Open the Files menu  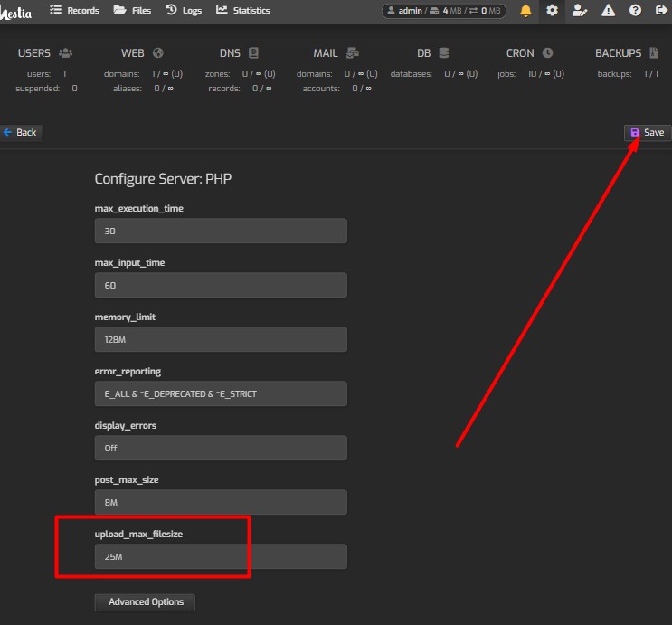[x=132, y=10]
